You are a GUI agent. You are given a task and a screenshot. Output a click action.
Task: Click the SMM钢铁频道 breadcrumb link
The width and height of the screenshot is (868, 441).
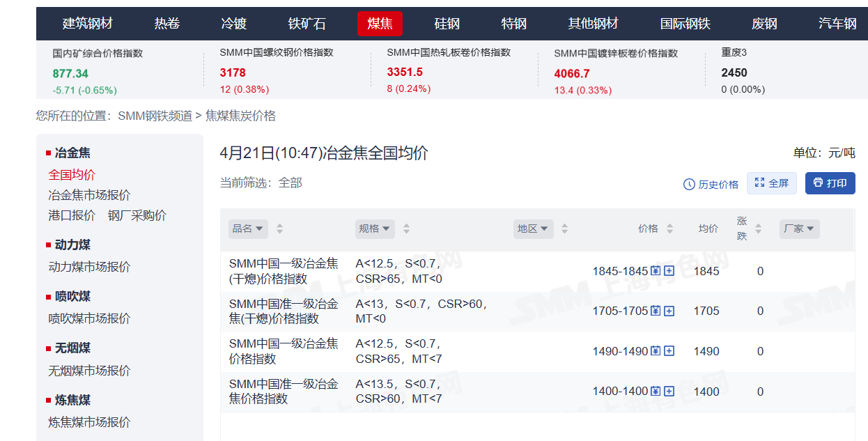[155, 116]
